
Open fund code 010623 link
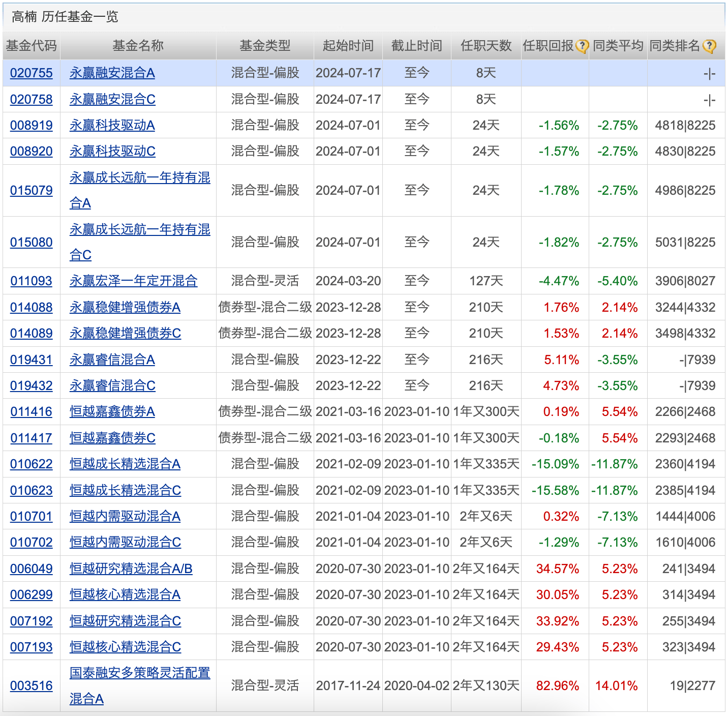[x=32, y=490]
